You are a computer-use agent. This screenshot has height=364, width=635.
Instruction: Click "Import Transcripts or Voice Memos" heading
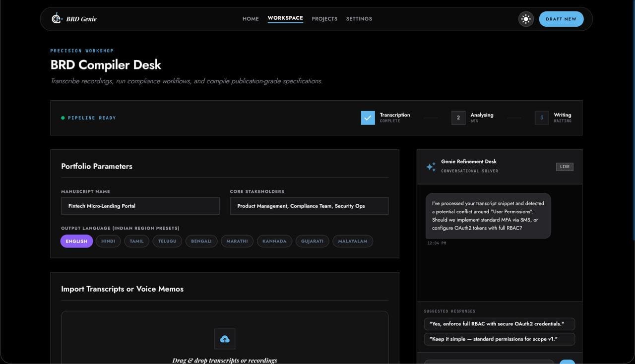[x=122, y=289]
